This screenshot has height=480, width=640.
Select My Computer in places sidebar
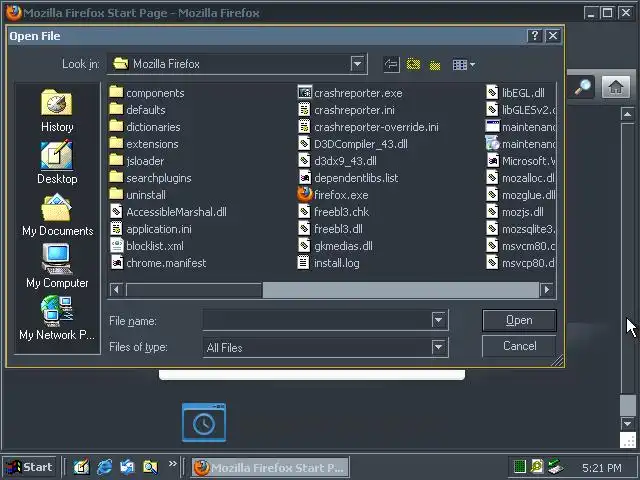(57, 266)
